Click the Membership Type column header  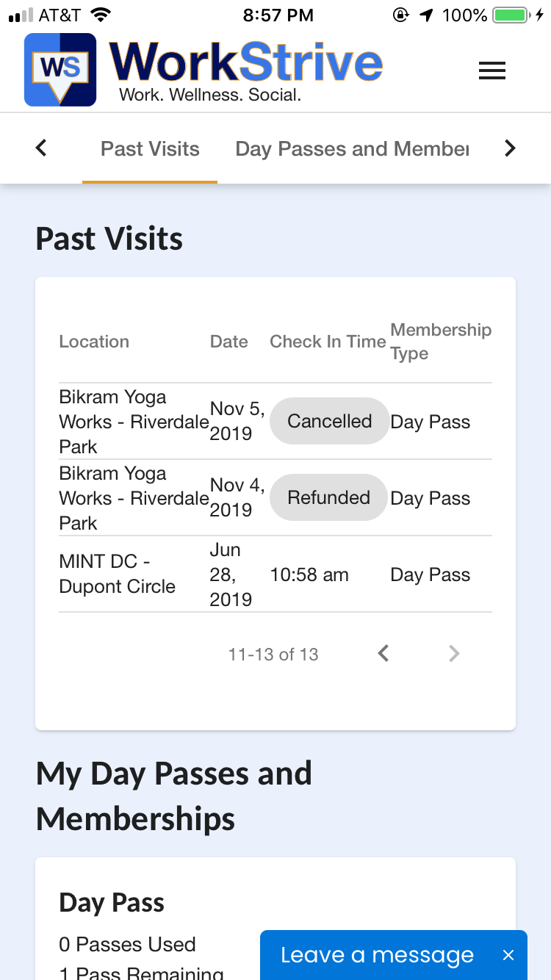[x=441, y=342]
